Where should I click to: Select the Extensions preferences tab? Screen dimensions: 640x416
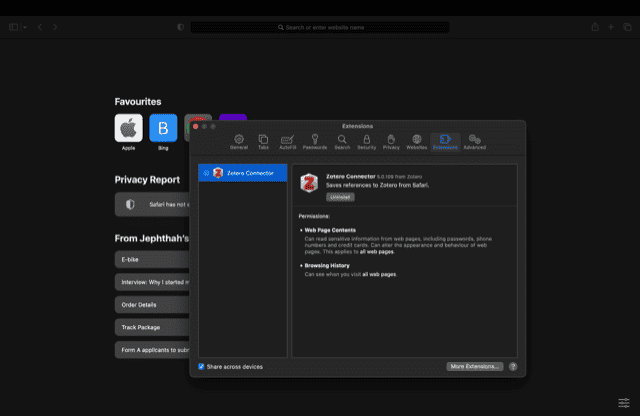coord(445,141)
